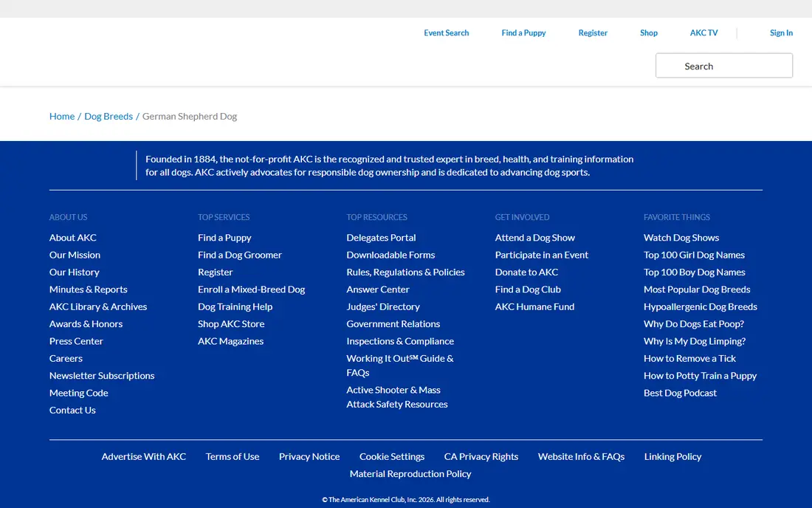Viewport: 812px width, 508px height.
Task: Open the Press Center link
Action: tap(76, 340)
